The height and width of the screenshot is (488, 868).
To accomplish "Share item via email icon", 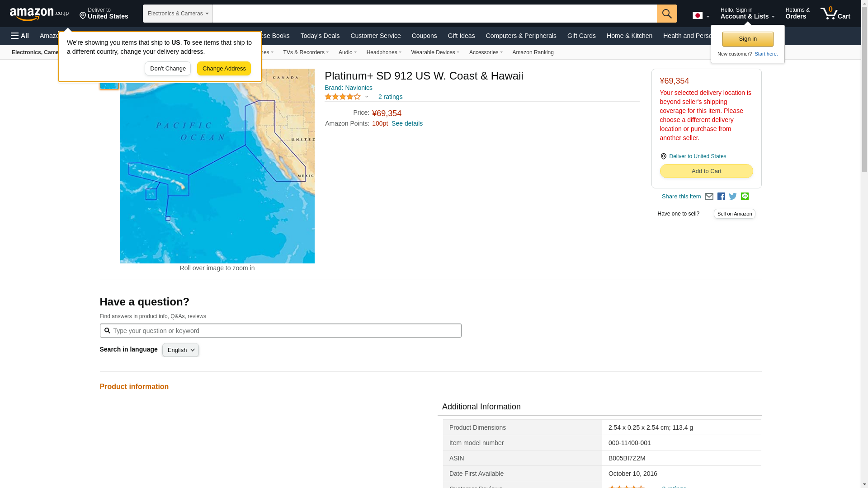I will point(709,197).
